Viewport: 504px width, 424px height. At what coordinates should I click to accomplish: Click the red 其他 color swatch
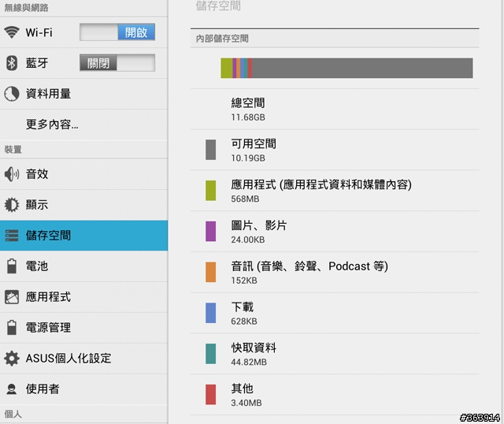pos(210,394)
